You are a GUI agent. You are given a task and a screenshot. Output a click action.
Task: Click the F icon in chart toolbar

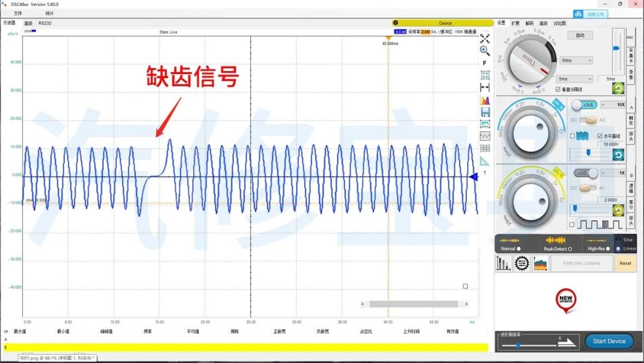485,63
